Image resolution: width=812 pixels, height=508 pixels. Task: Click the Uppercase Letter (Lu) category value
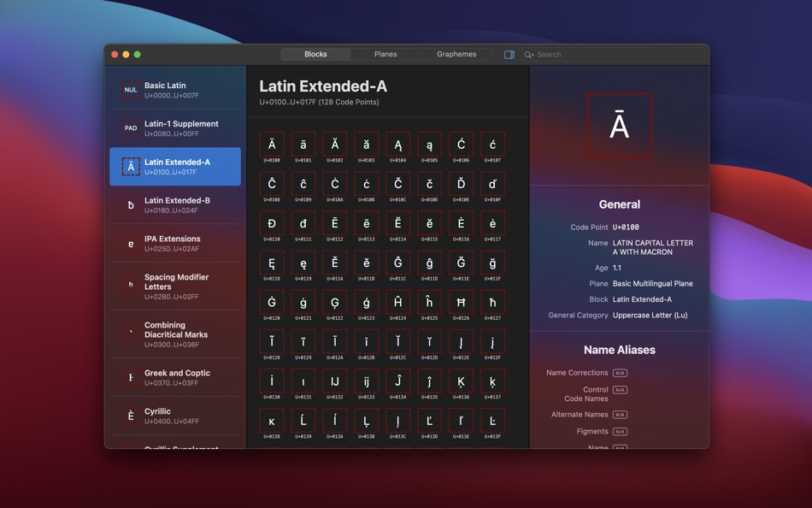click(650, 316)
